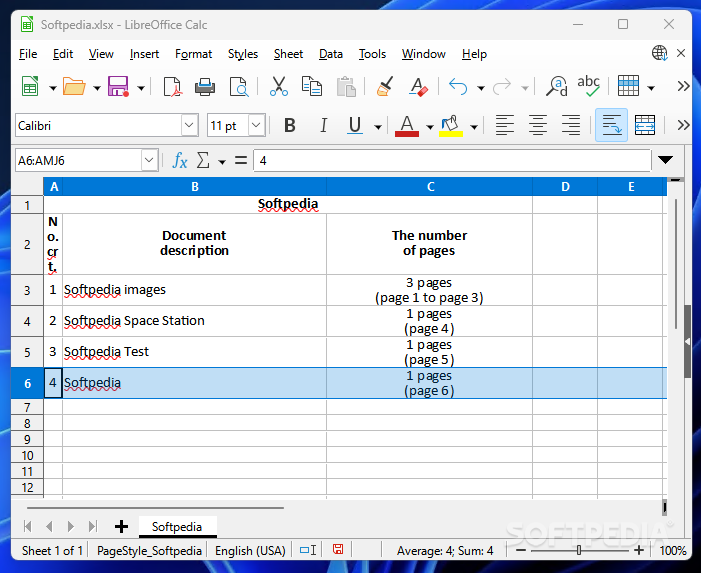Screen dimensions: 701x573
Task: Click Merge and Center Cells icon
Action: (645, 125)
